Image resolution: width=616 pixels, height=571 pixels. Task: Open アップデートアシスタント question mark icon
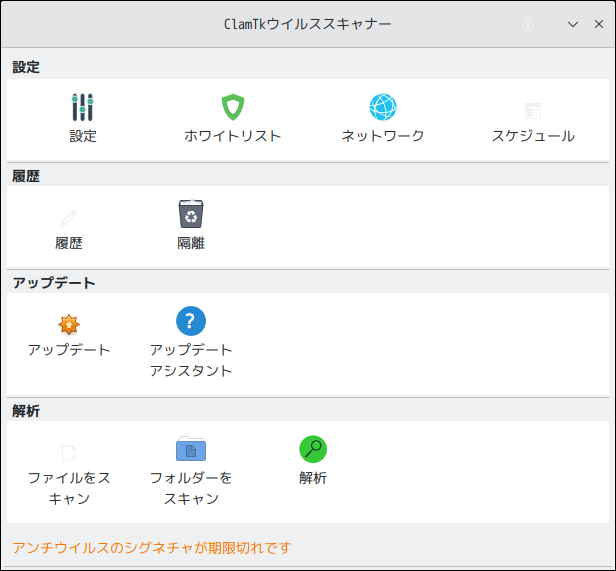point(191,321)
